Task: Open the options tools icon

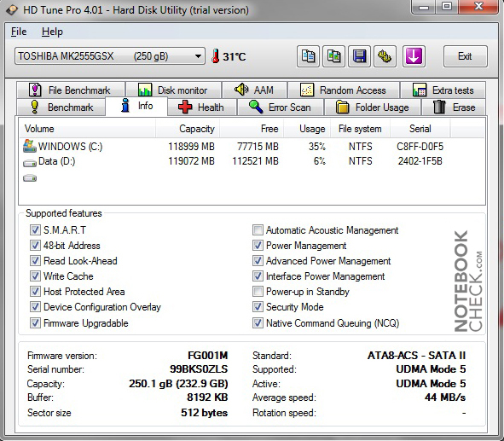Action: coord(385,56)
